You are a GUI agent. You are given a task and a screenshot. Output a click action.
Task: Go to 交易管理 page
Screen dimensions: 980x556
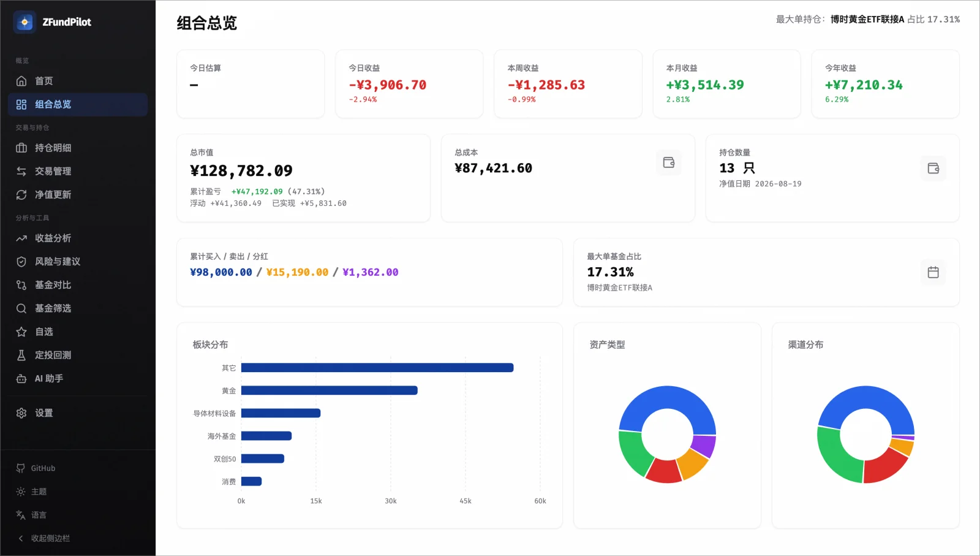pos(78,171)
